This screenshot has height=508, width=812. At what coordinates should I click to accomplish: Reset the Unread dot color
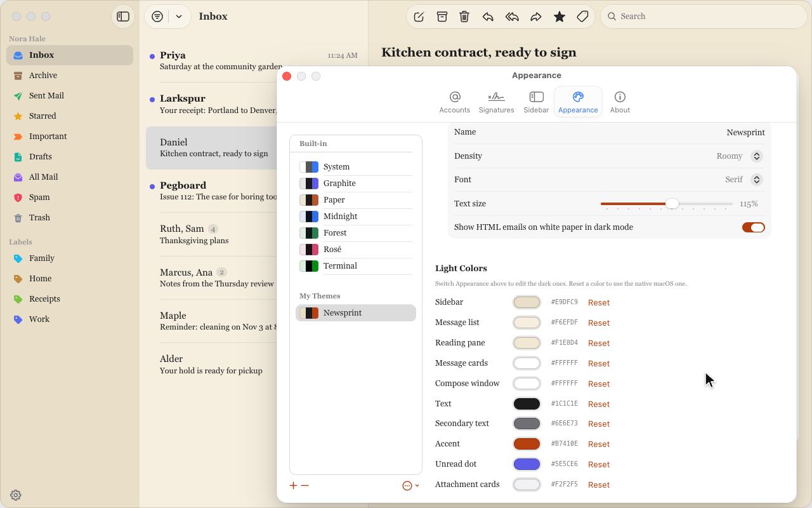599,464
